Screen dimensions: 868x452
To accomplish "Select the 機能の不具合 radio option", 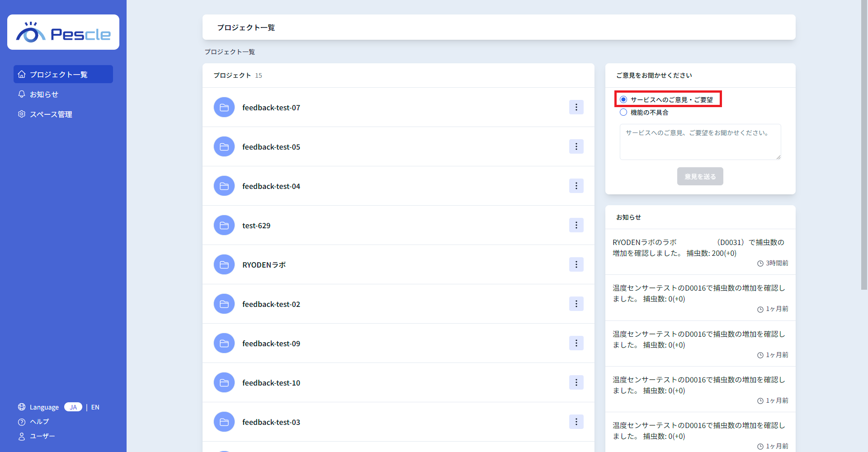I will click(623, 112).
